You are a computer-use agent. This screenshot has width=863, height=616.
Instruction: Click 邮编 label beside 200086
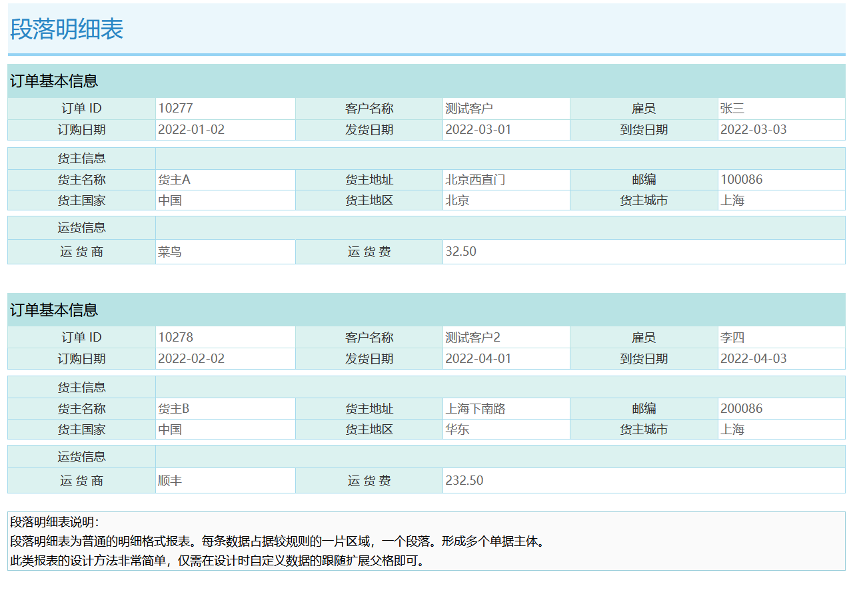click(x=644, y=408)
